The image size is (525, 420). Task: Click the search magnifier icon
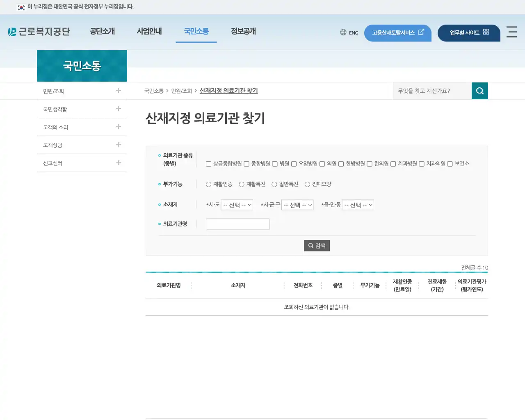coord(479,91)
